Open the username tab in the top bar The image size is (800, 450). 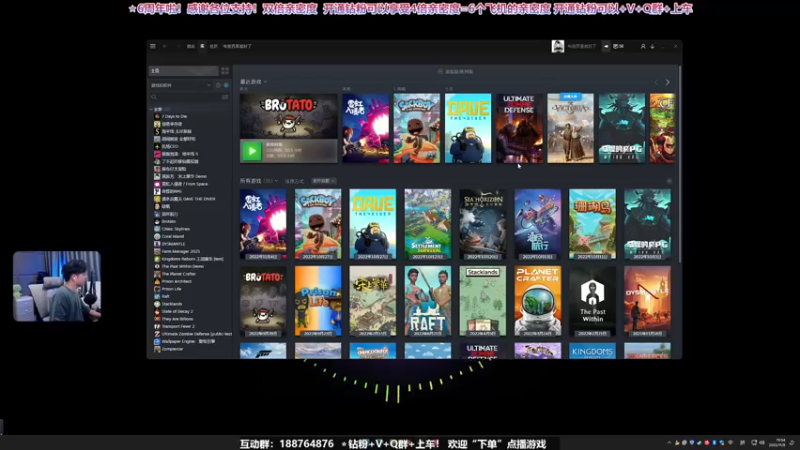pyautogui.click(x=237, y=46)
